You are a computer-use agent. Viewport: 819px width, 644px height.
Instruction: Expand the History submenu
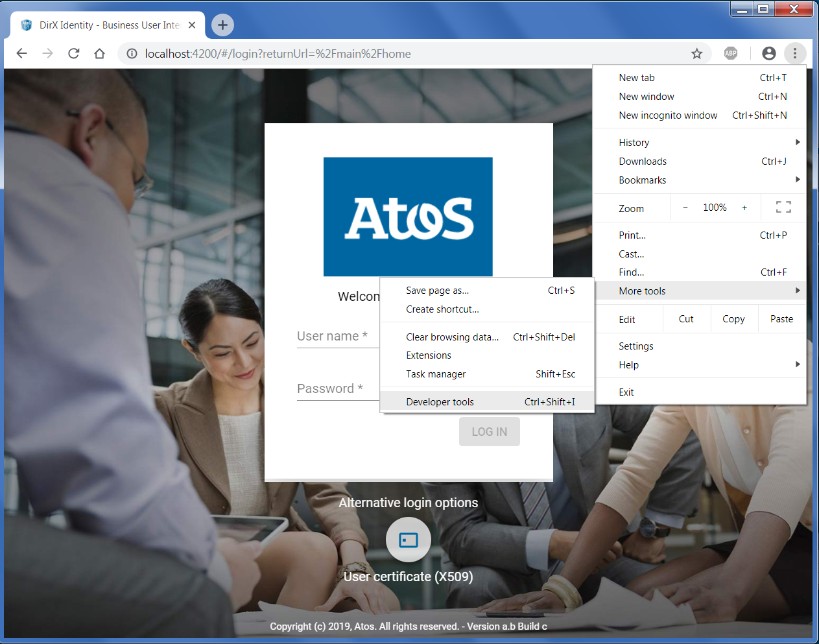634,142
